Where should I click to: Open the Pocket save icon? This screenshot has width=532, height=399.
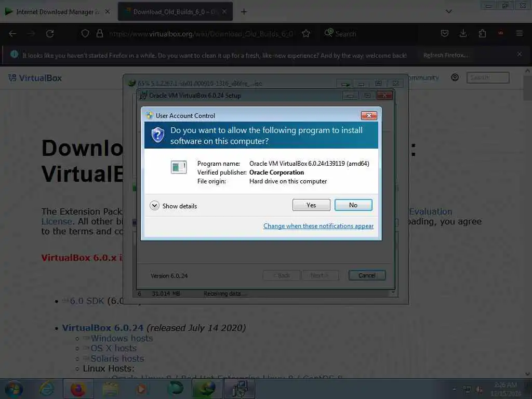445,33
